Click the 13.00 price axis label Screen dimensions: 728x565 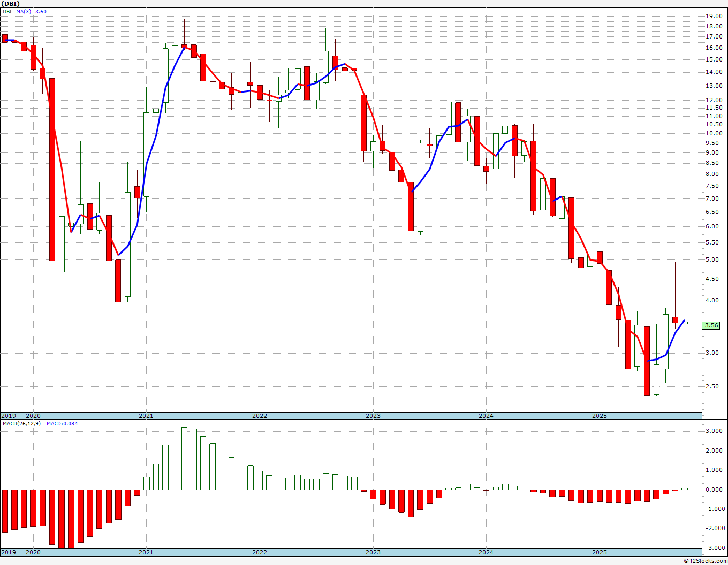714,86
